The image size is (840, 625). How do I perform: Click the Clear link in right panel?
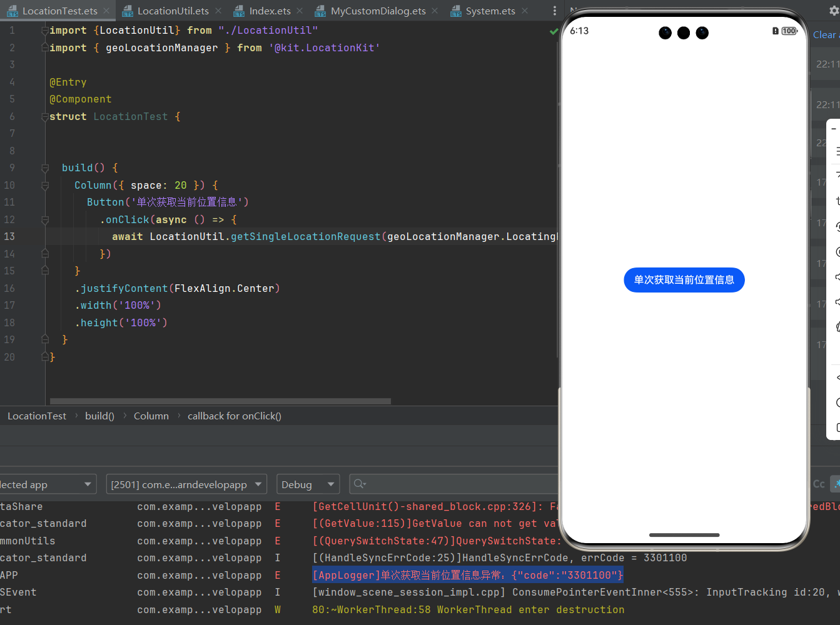pos(824,35)
